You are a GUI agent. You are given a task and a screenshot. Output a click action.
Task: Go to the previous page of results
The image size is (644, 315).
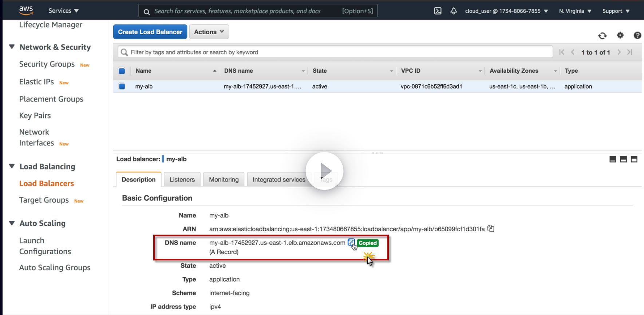[x=573, y=52]
